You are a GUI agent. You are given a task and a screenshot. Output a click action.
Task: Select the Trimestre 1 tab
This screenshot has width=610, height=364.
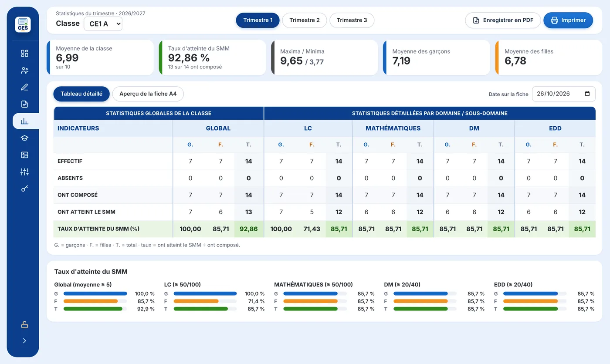pos(258,20)
